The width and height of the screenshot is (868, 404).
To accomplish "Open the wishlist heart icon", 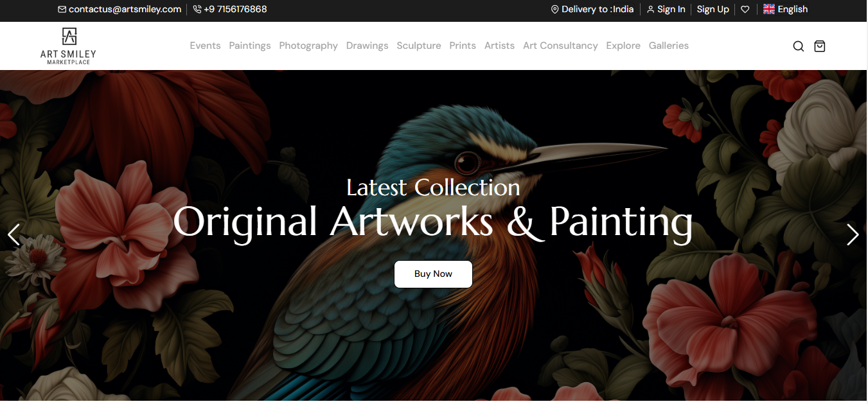I will pyautogui.click(x=745, y=10).
